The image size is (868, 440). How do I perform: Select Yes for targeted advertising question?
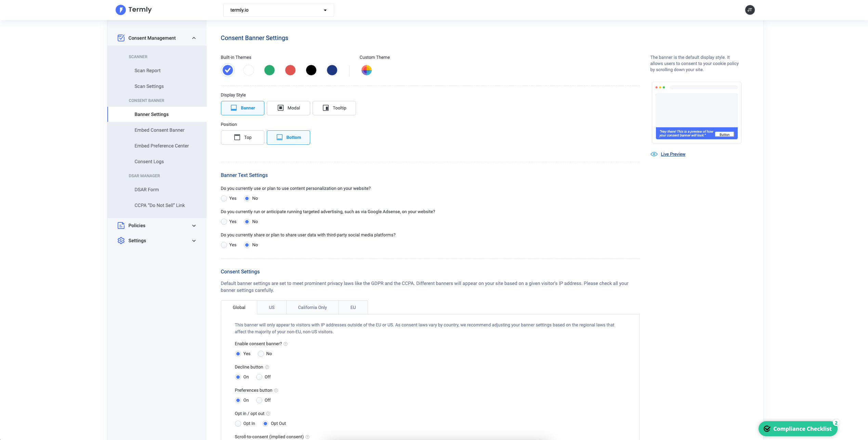pyautogui.click(x=224, y=222)
